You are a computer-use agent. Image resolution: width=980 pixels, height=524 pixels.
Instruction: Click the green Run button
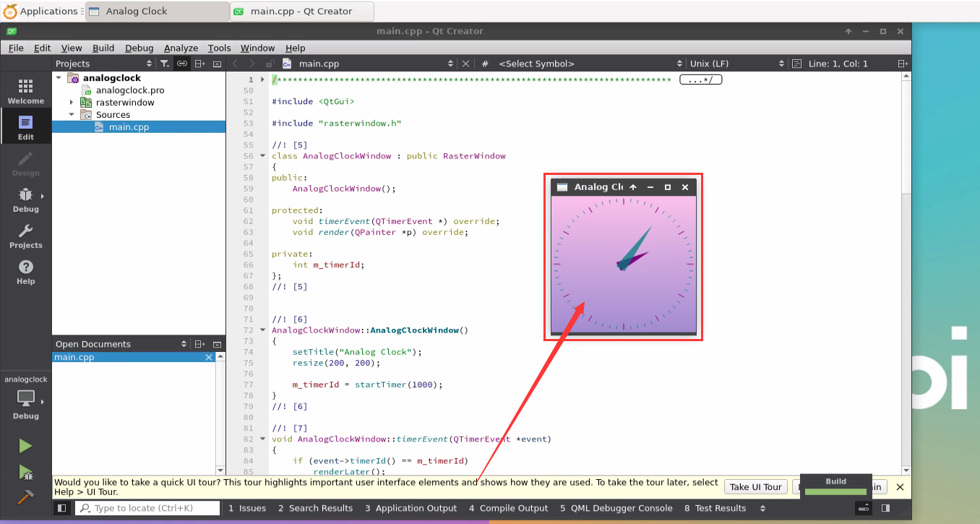[25, 446]
